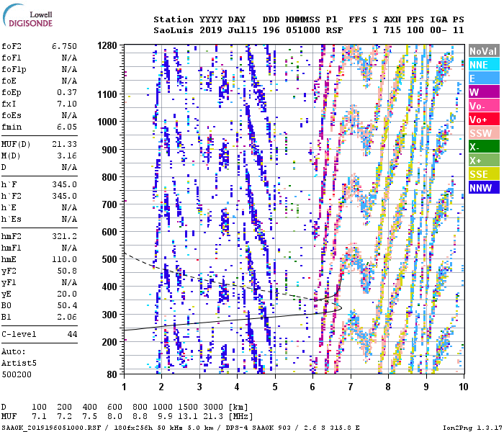
Task: Click the 80 km height axis label
Action: [112, 374]
